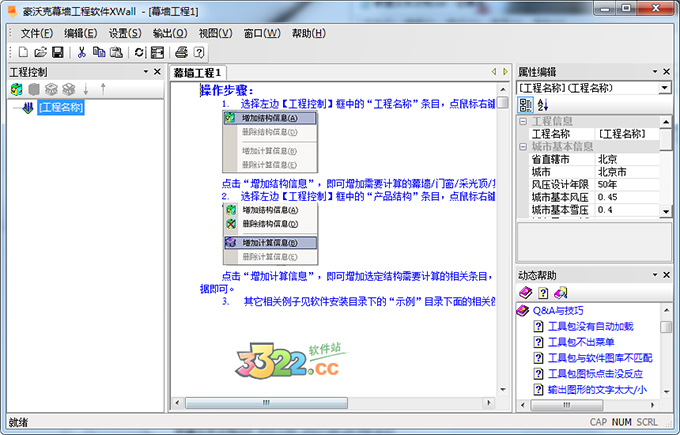Click the 城市基本风压 value 0.45
The image size is (680, 435).
627,197
